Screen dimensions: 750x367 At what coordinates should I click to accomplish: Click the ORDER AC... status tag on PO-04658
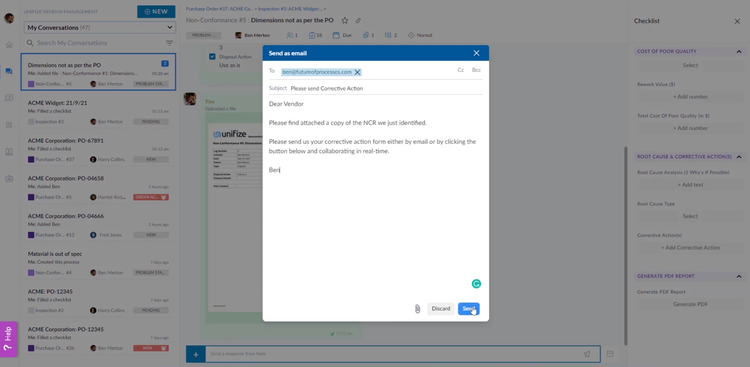(151, 197)
